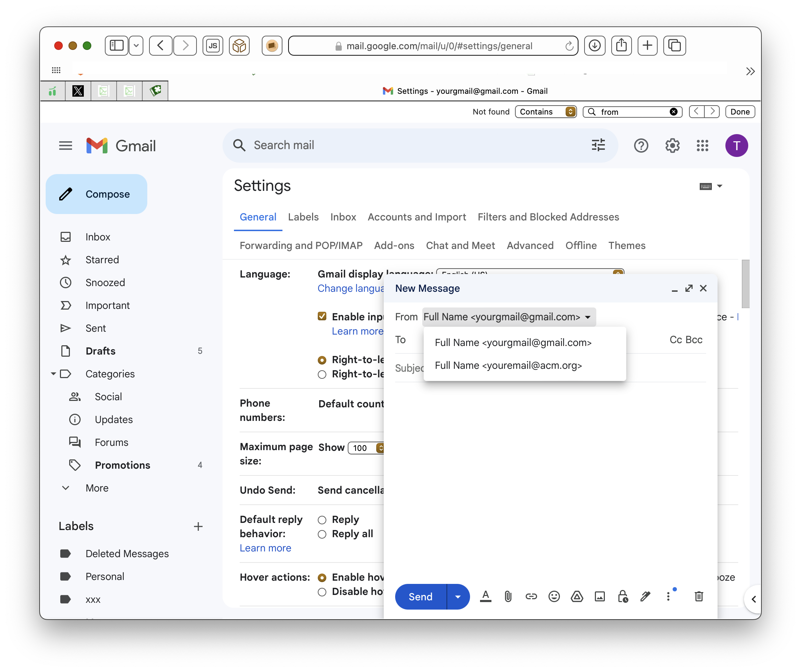Open Filters and Blocked Addresses tab
This screenshot has width=801, height=672.
(x=548, y=217)
